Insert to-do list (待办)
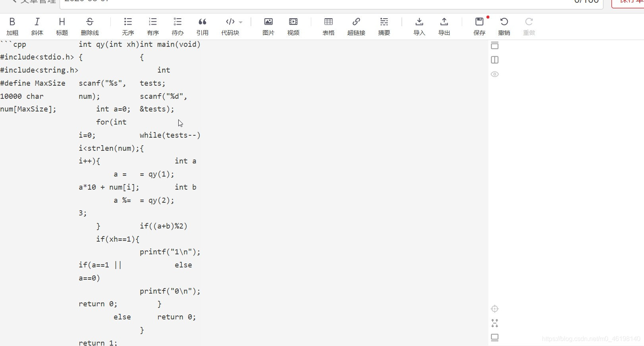 177,26
